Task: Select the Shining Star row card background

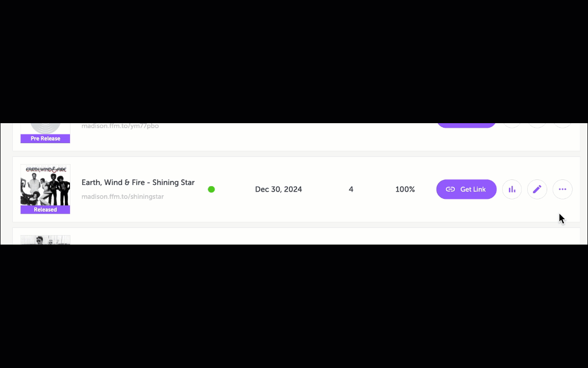Action: tap(296, 189)
